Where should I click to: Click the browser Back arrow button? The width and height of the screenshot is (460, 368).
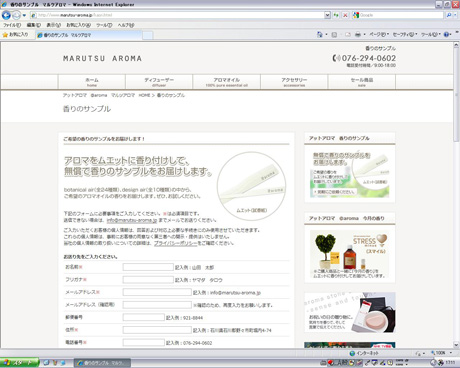point(6,15)
